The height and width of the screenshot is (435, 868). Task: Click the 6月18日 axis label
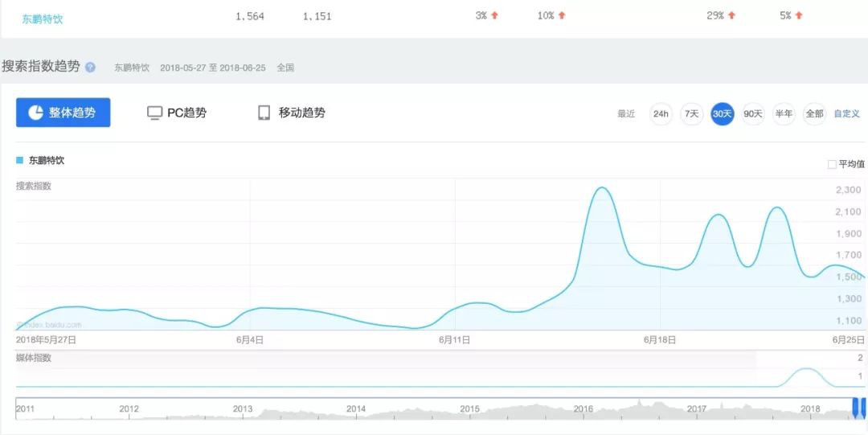(x=659, y=340)
